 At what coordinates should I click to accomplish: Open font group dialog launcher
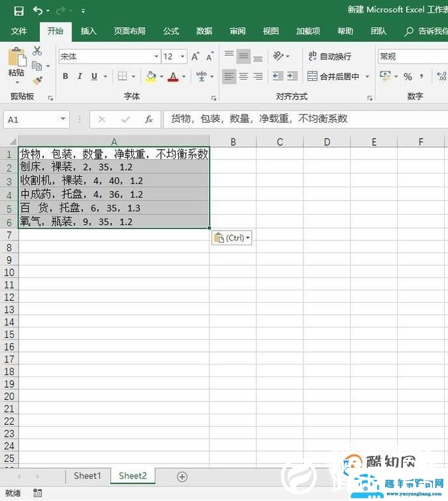(214, 98)
